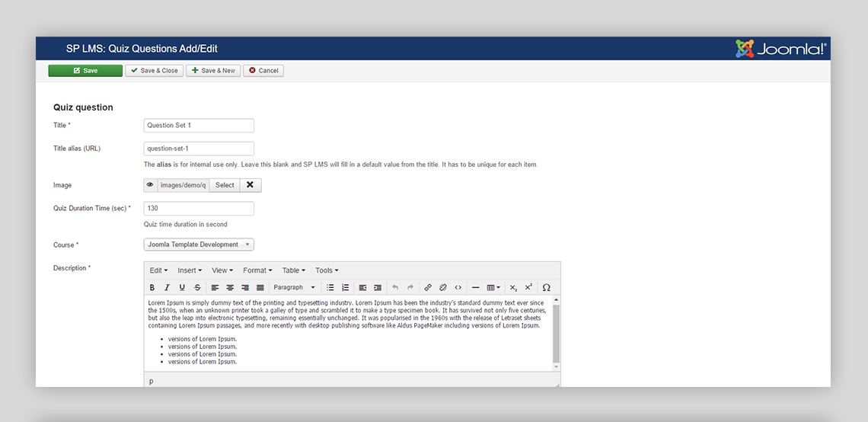Open the table insert dropdown in toolbar
This screenshot has width=868, height=422.
493,288
